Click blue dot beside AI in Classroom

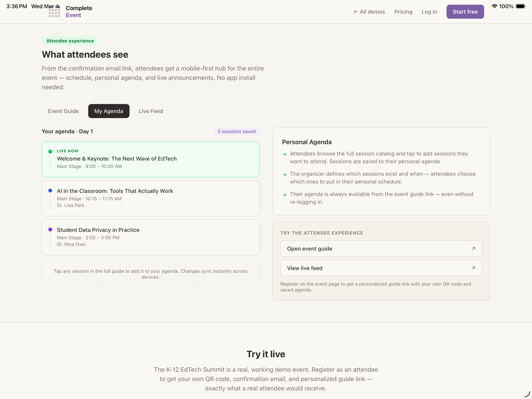click(50, 191)
